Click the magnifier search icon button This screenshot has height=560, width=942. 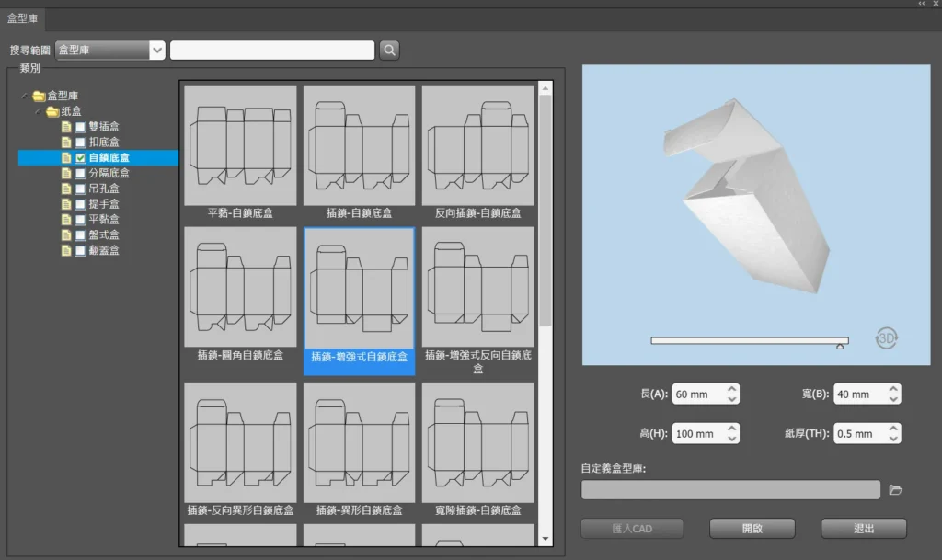click(389, 50)
